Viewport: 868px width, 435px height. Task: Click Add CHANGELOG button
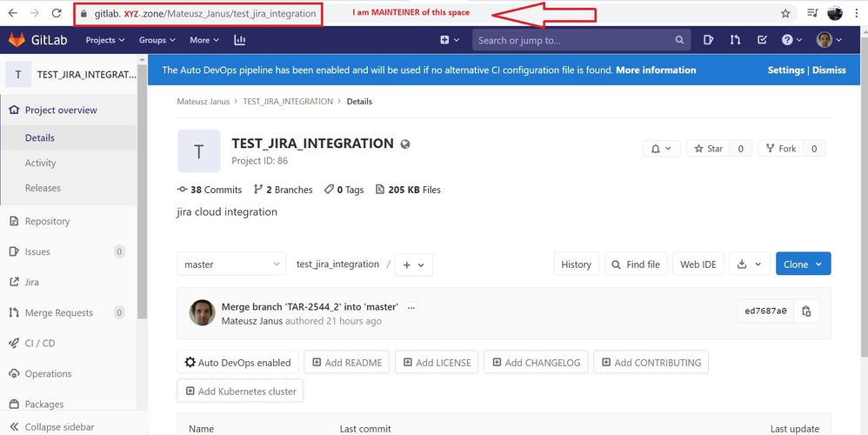(536, 363)
